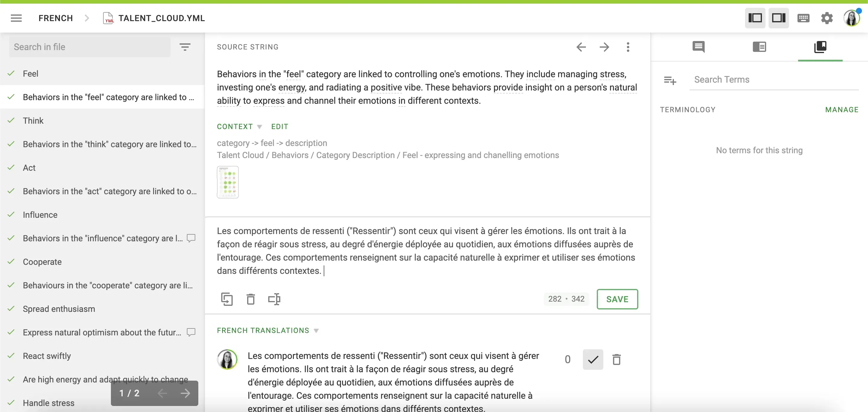Delete the current translation draft
This screenshot has width=868, height=412.
[250, 299]
